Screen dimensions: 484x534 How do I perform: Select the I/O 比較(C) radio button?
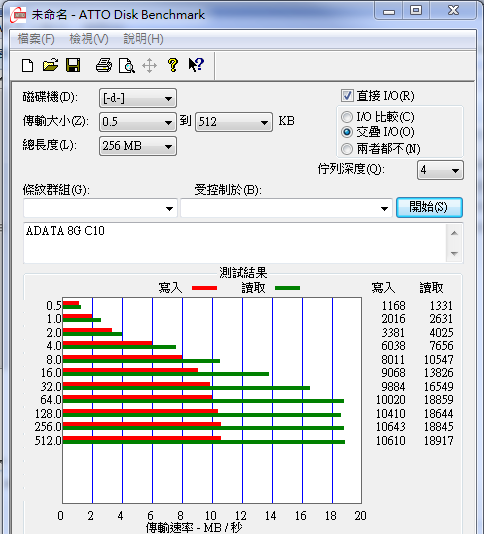click(x=347, y=117)
